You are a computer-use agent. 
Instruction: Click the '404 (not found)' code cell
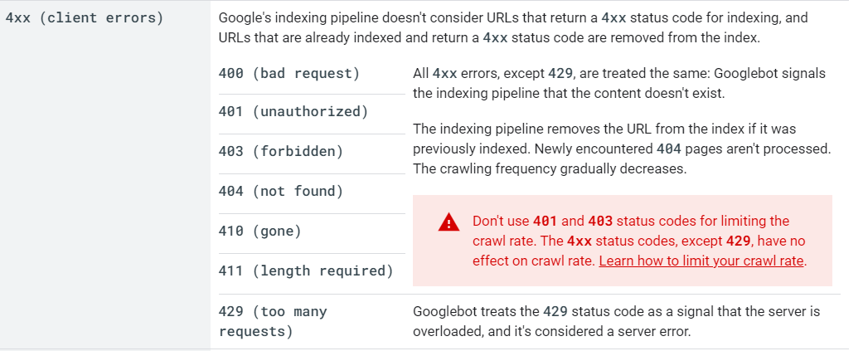[x=281, y=192]
